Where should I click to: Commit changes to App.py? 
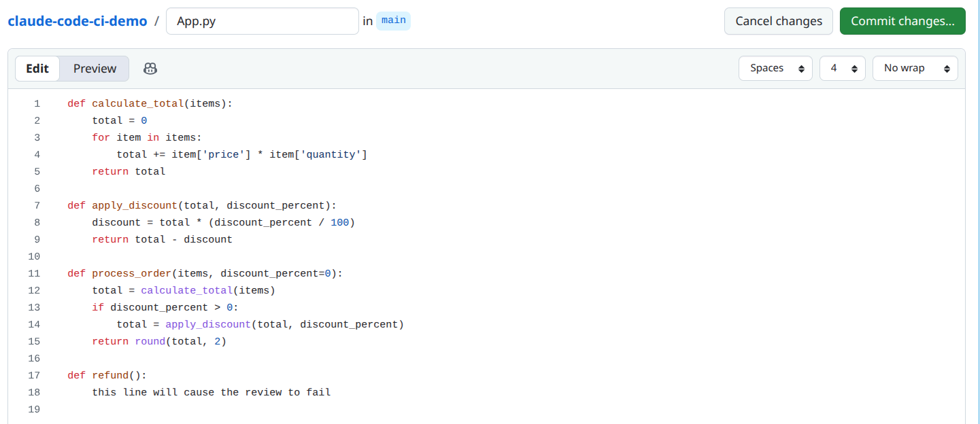pyautogui.click(x=902, y=21)
